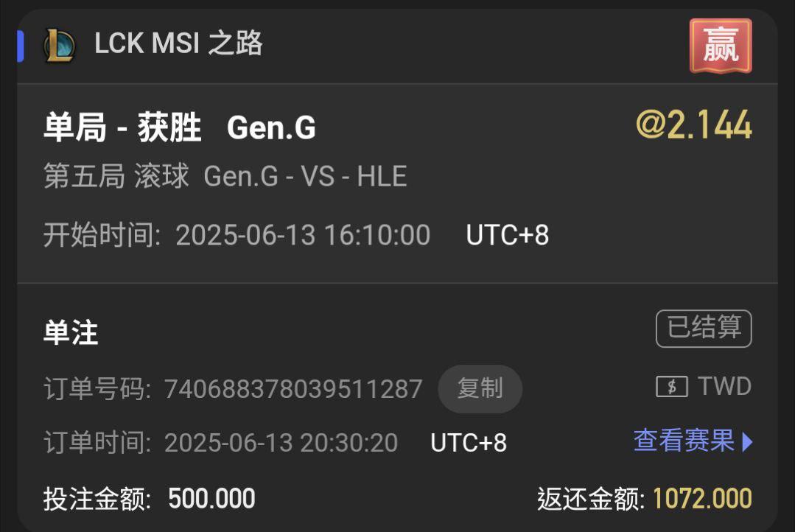This screenshot has height=532, width=795.
Task: Open the 查看赛果 match result link
Action: pos(684,440)
